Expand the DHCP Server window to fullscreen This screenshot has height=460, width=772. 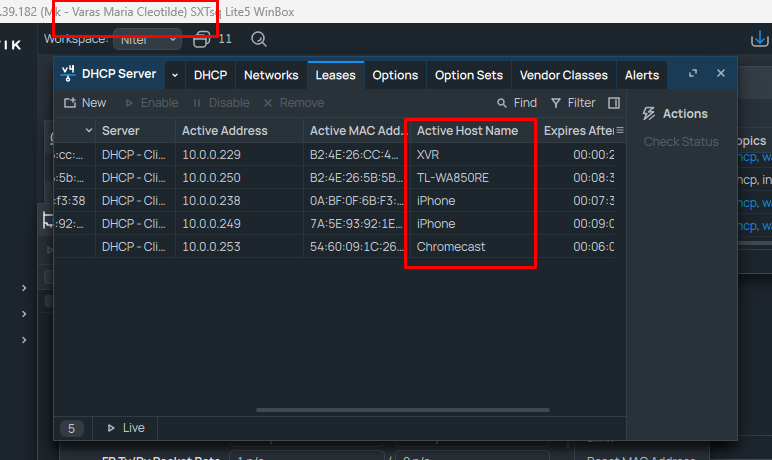pos(693,74)
